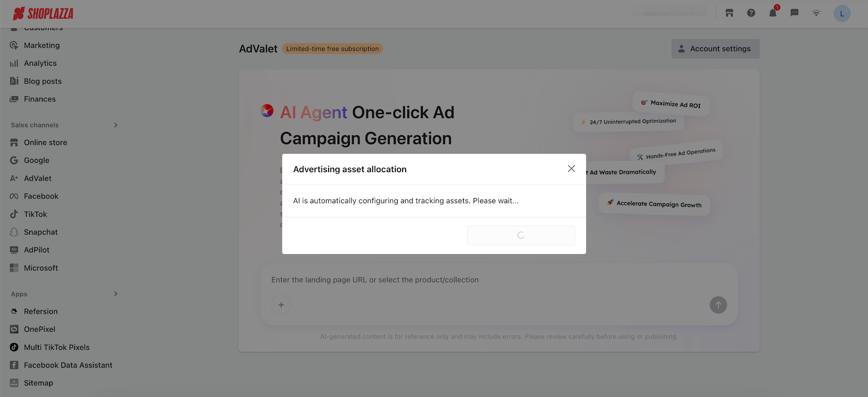Click the user avatar L icon
Screen dimensions: 868x397
(x=842, y=14)
